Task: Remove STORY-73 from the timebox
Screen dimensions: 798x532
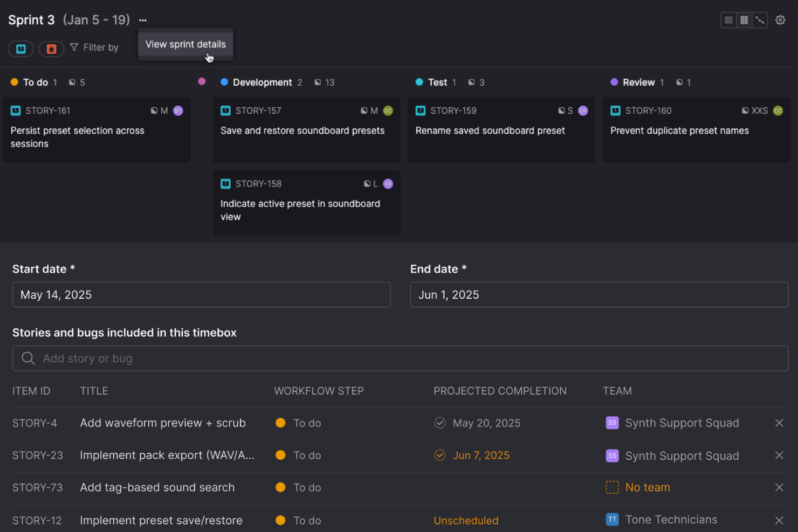Action: 779,487
